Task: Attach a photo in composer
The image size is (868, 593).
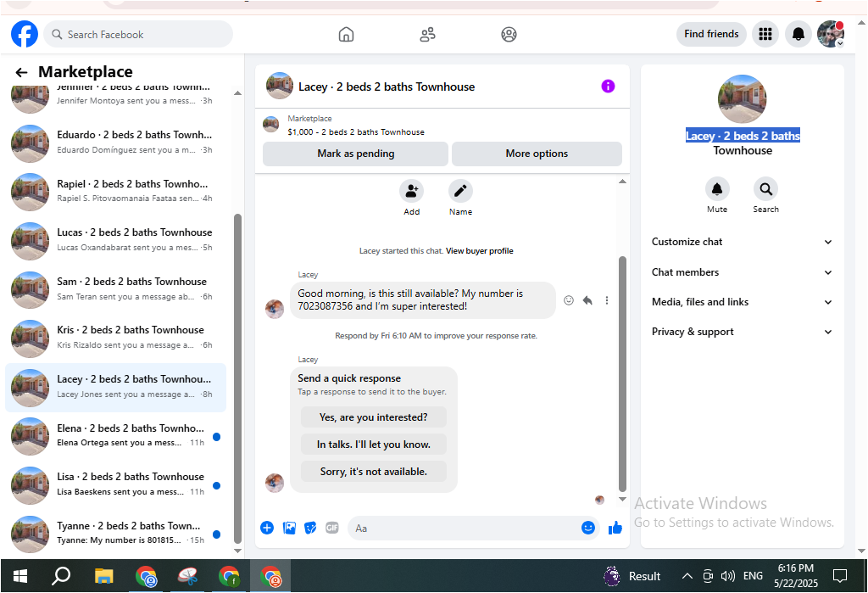Action: (x=289, y=528)
